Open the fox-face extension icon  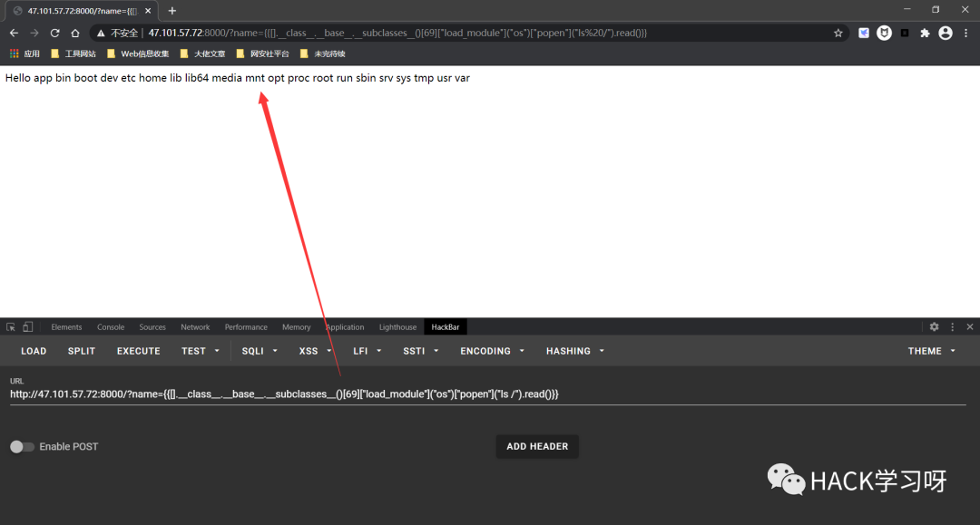tap(884, 33)
